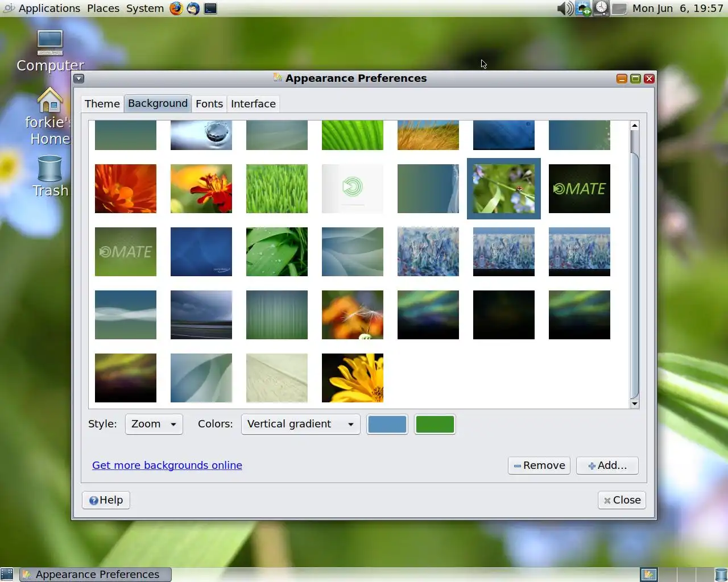Select the white wave on teal wallpaper
The width and height of the screenshot is (728, 582).
(x=126, y=315)
